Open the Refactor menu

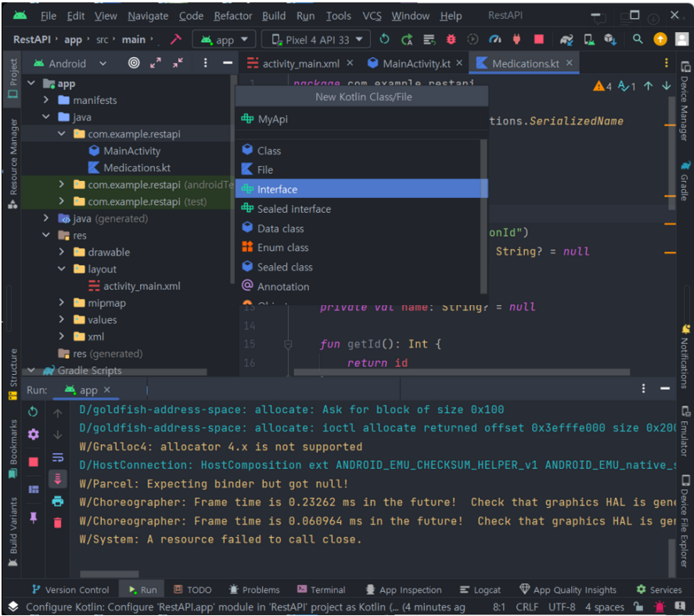[233, 16]
